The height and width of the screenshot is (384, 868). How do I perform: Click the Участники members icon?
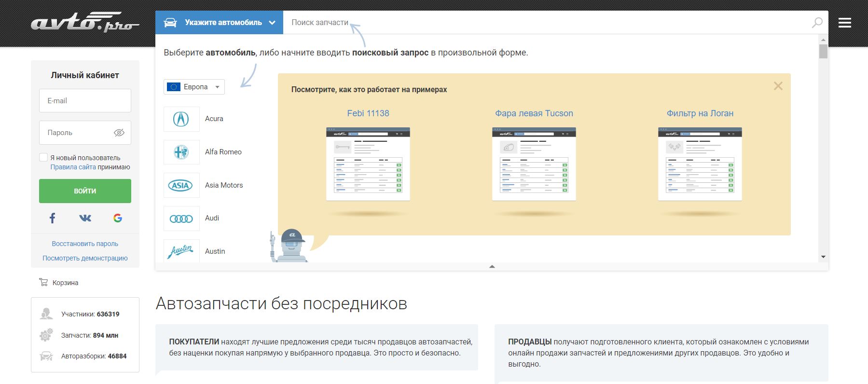click(46, 314)
